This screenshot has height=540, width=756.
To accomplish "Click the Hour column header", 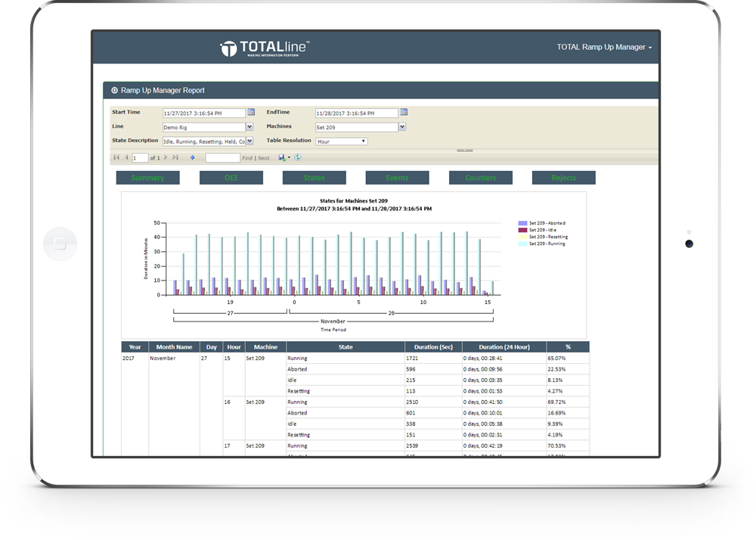I will point(234,347).
